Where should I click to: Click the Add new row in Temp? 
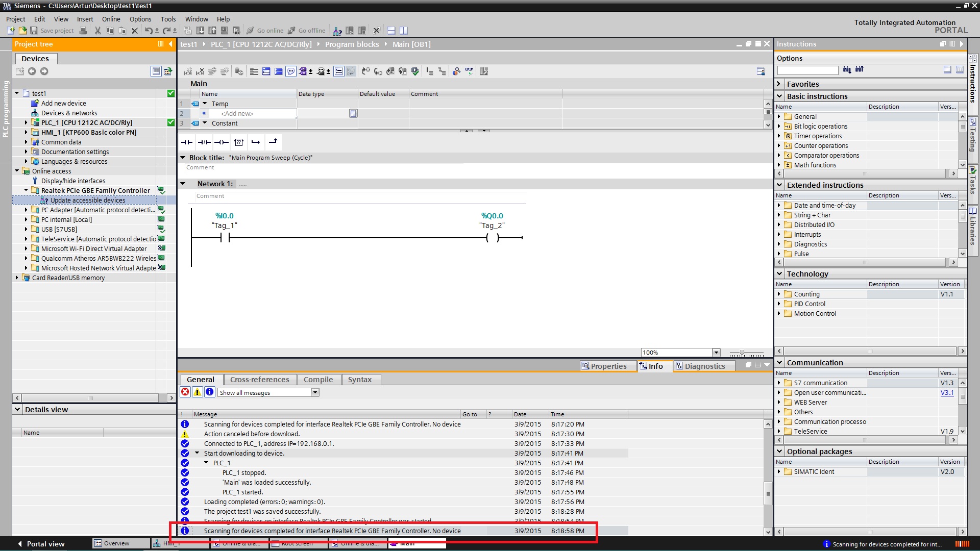coord(237,113)
